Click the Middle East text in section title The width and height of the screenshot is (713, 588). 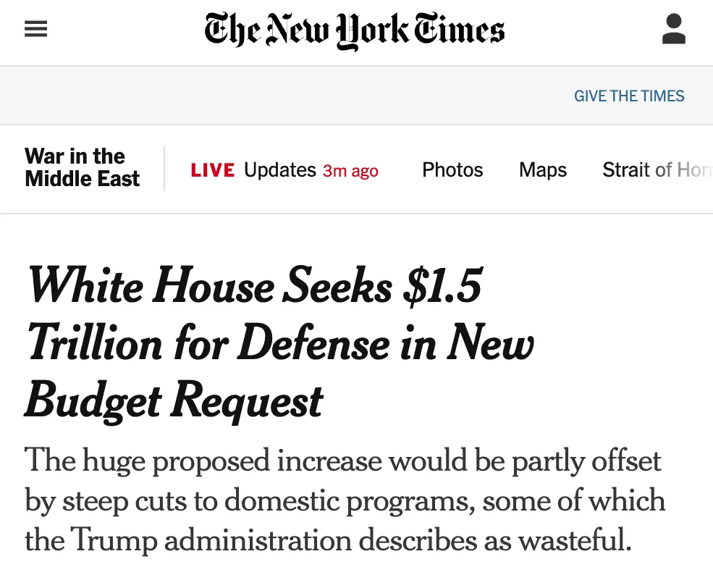pyautogui.click(x=83, y=179)
